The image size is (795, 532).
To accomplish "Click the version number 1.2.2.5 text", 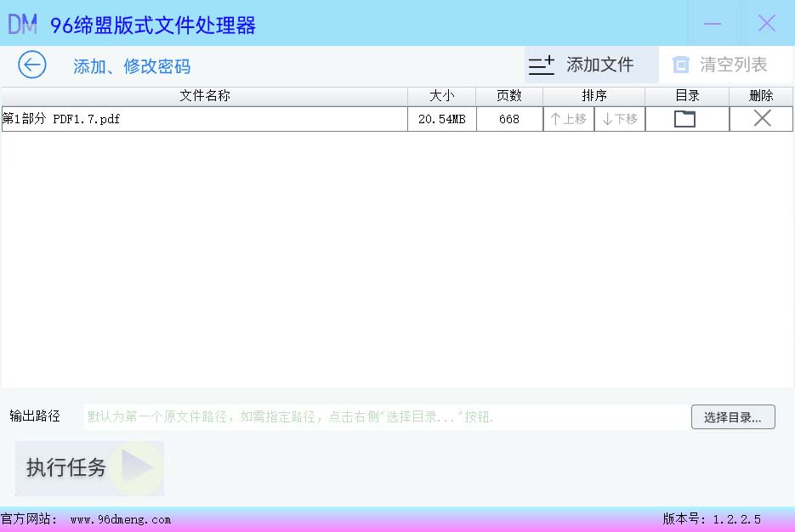I will pyautogui.click(x=736, y=519).
